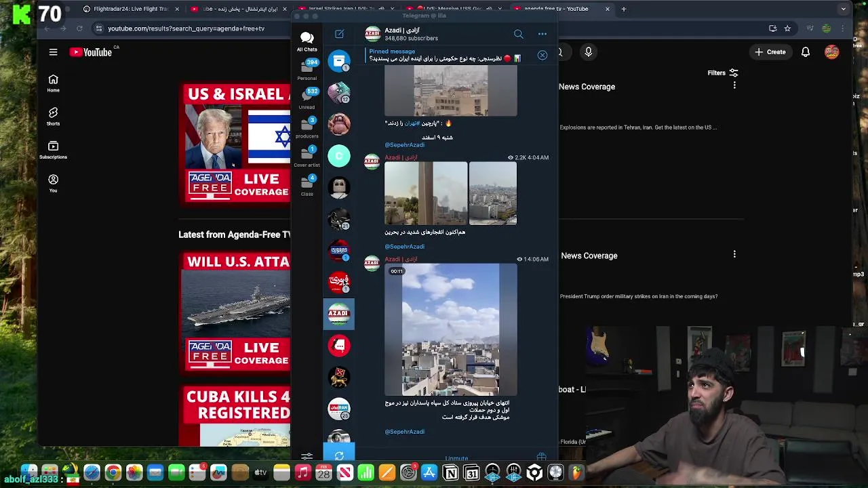The width and height of the screenshot is (868, 488).
Task: Play the 00:11 video message
Action: [450, 329]
